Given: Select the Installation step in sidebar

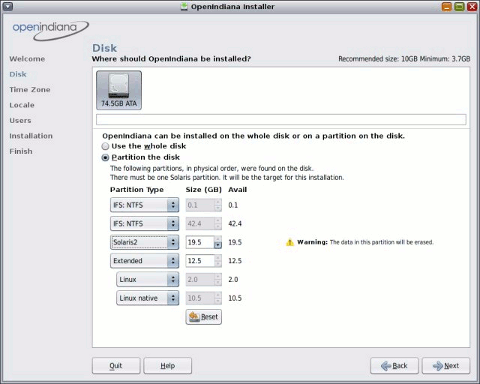Looking at the screenshot, I should [31, 136].
